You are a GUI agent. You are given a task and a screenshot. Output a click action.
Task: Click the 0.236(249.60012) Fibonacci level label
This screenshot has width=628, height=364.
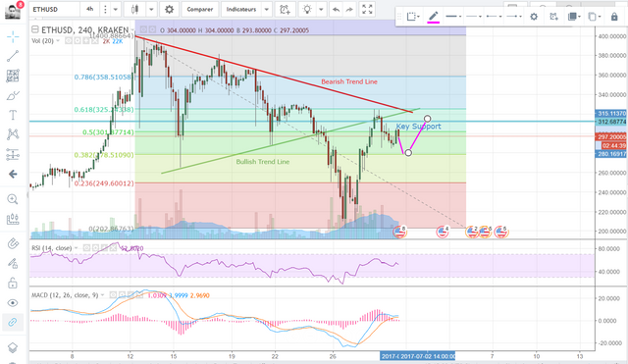pyautogui.click(x=104, y=183)
